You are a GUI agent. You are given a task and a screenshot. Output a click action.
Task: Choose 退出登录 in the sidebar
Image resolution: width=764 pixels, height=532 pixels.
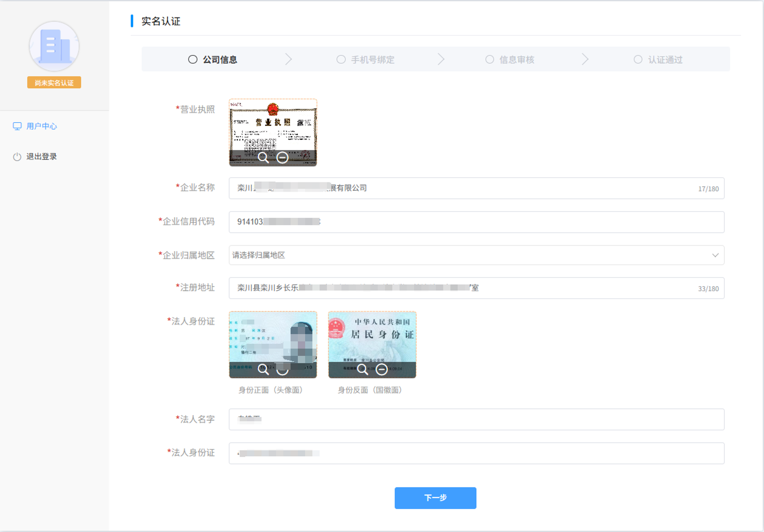tap(41, 157)
